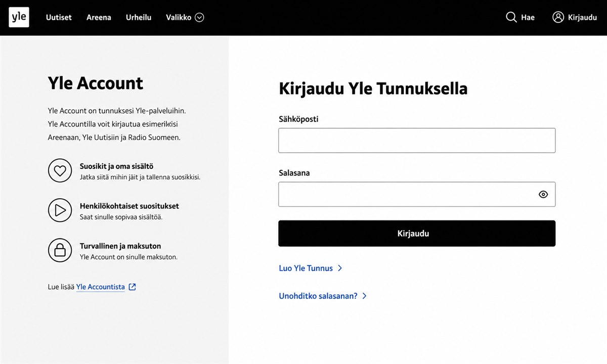This screenshot has height=364, width=607.
Task: Open the Urheilu section
Action: (139, 17)
